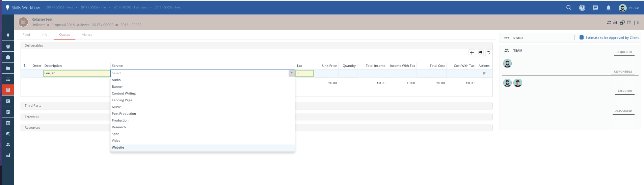Print the document using printer icon
The height and width of the screenshot is (185, 644).
tap(615, 23)
